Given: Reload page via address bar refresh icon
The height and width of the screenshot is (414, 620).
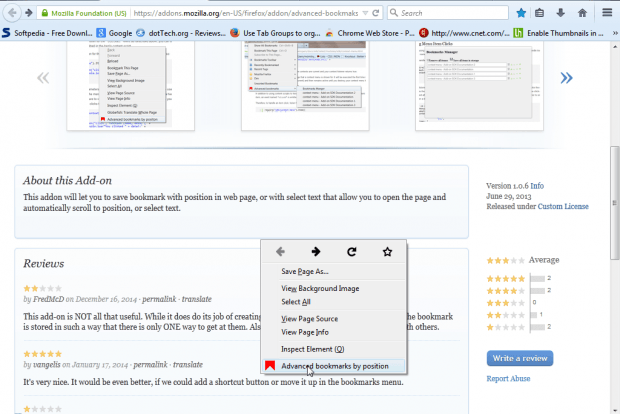Looking at the screenshot, I should point(376,13).
